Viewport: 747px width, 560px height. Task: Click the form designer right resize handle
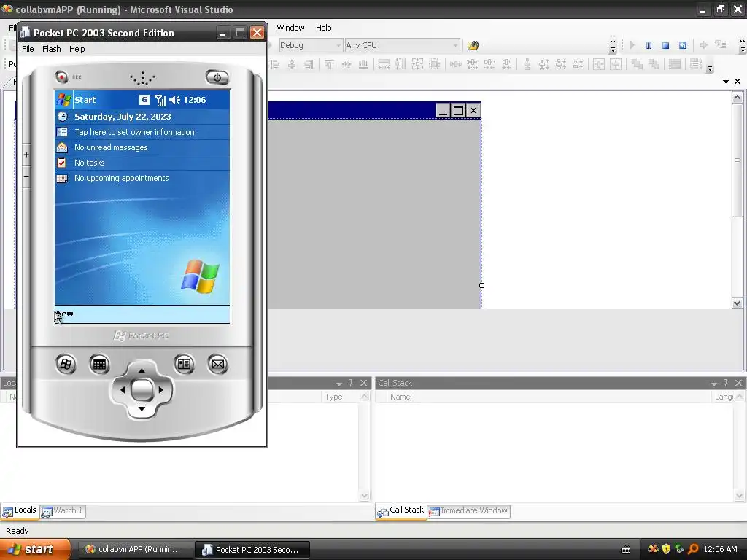click(481, 286)
